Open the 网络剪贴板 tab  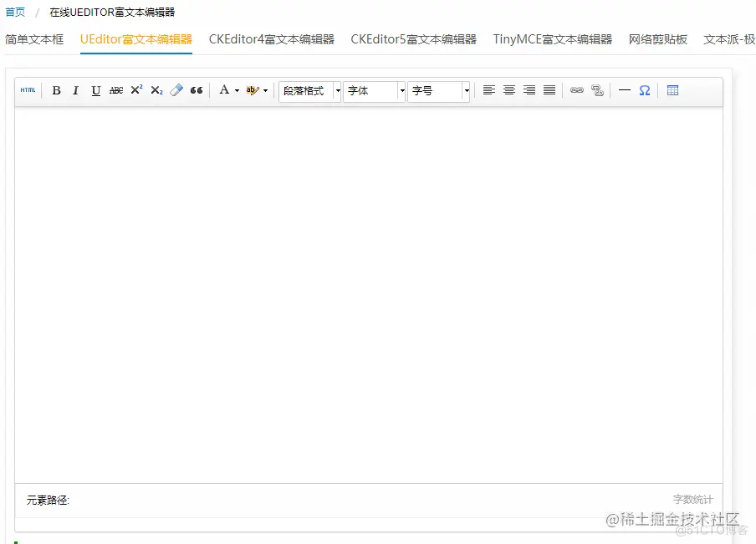pos(657,39)
